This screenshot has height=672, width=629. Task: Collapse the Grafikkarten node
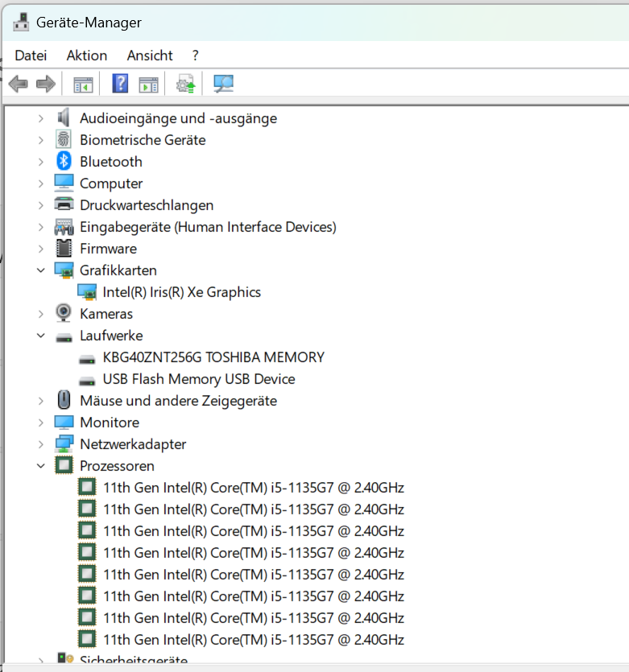pyautogui.click(x=41, y=270)
